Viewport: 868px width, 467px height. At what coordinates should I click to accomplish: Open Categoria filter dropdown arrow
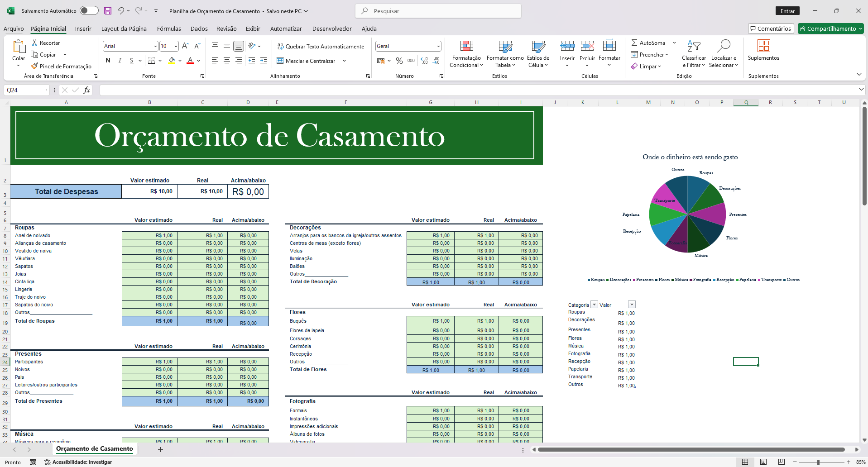[x=595, y=305]
